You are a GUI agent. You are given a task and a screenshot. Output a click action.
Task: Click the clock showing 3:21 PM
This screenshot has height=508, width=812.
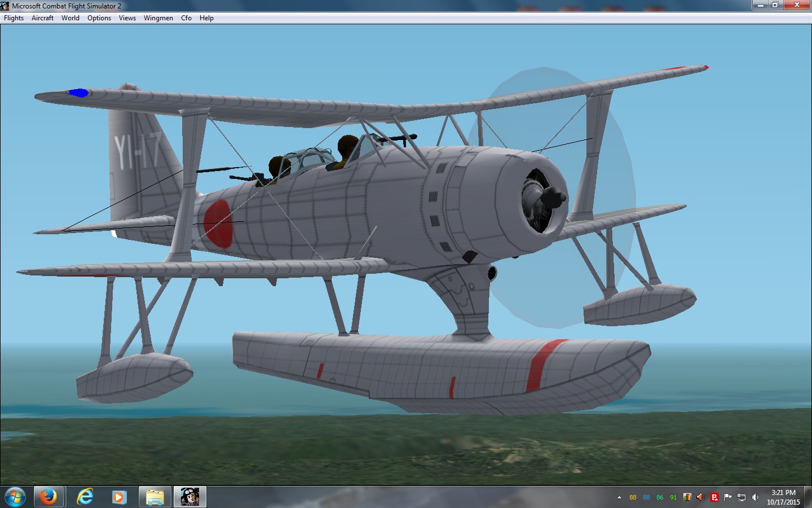[783, 497]
